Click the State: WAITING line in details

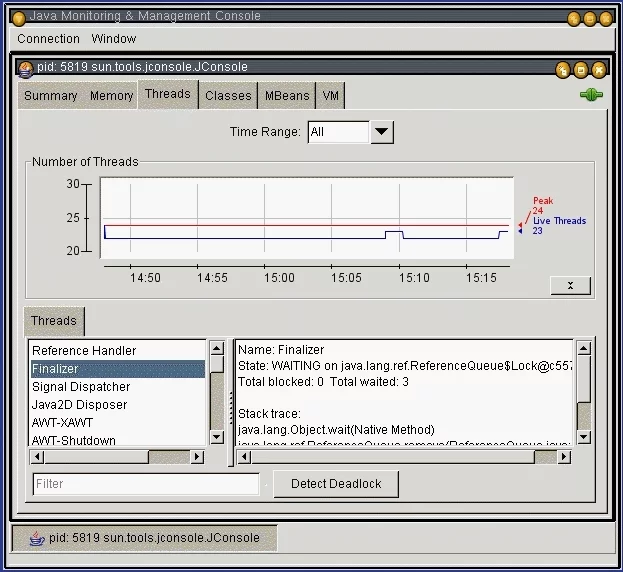click(404, 366)
